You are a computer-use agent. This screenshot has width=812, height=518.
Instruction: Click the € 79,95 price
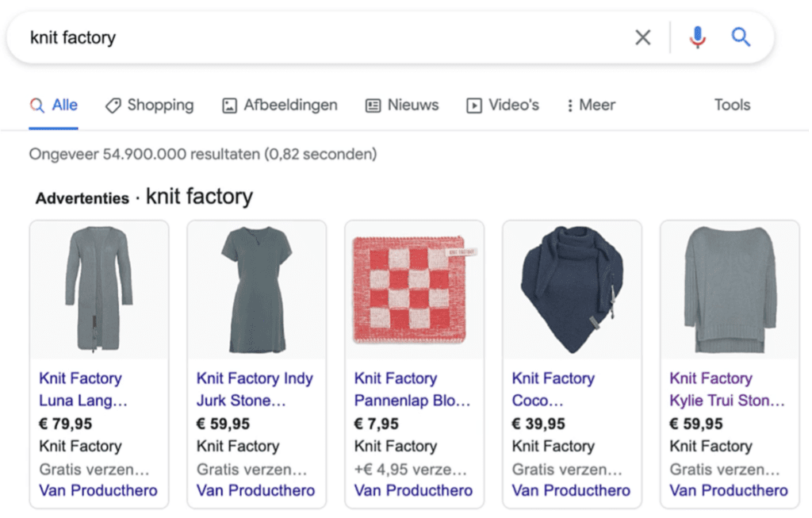[x=65, y=424]
